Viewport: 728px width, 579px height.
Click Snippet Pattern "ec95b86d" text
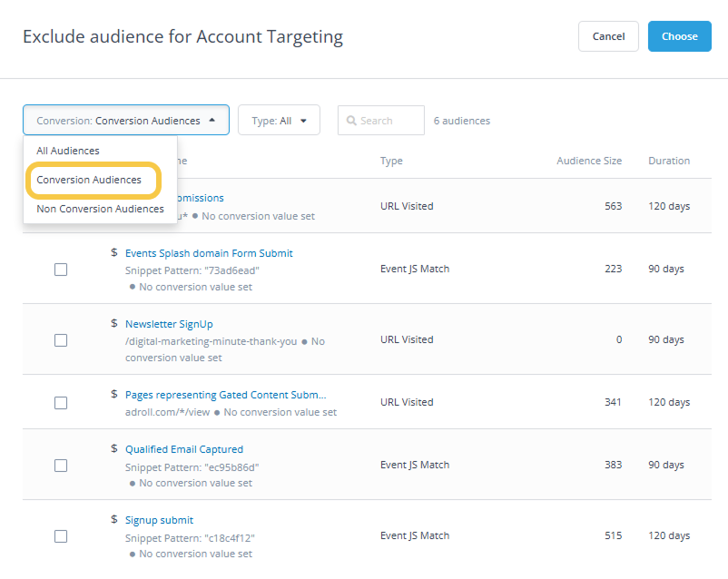(192, 467)
